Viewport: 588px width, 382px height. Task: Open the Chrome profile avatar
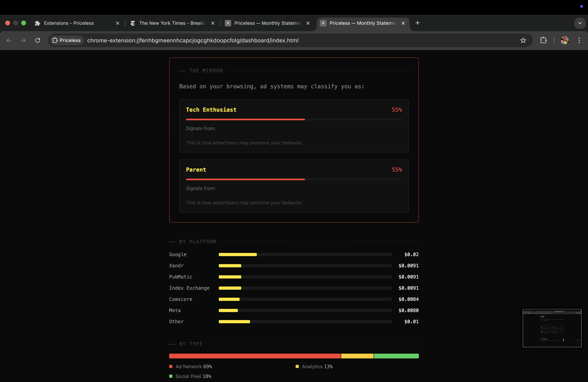pos(565,40)
